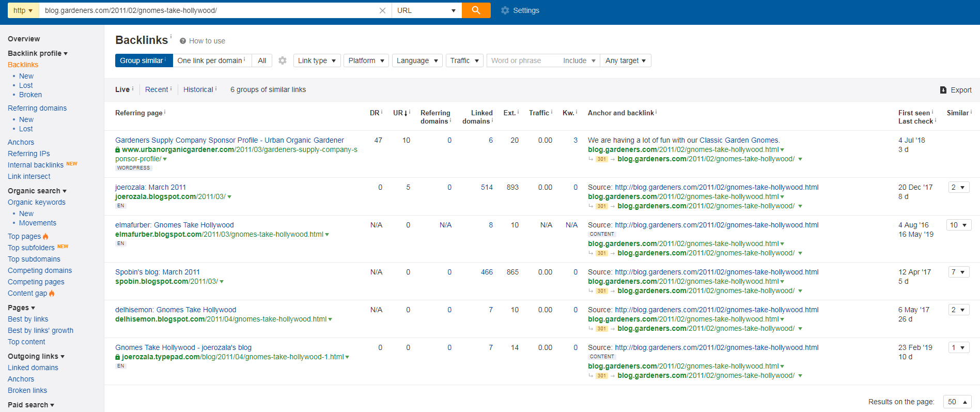Open the Platform filter dropdown
The image size is (980, 412).
click(x=366, y=60)
